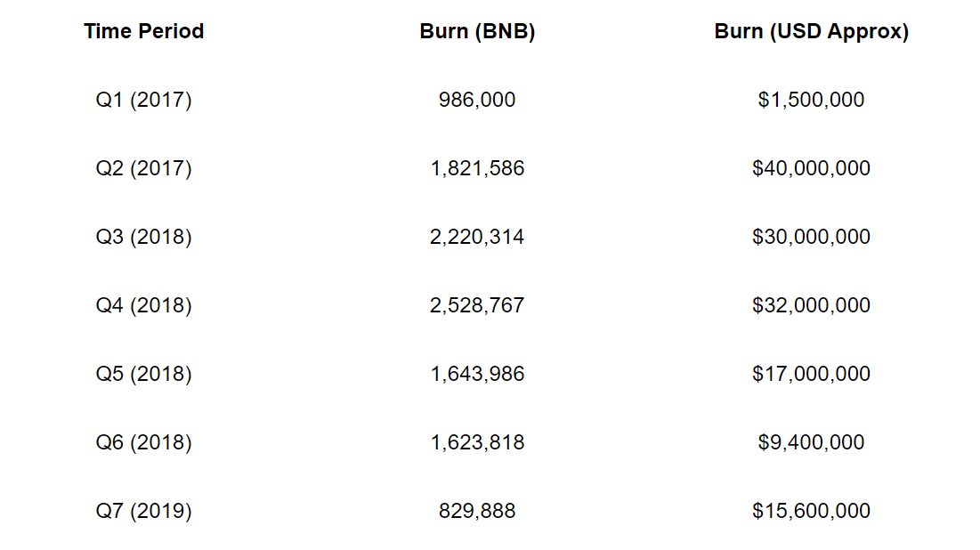
Task: Click the $1,500,000 USD value
Action: 811,100
